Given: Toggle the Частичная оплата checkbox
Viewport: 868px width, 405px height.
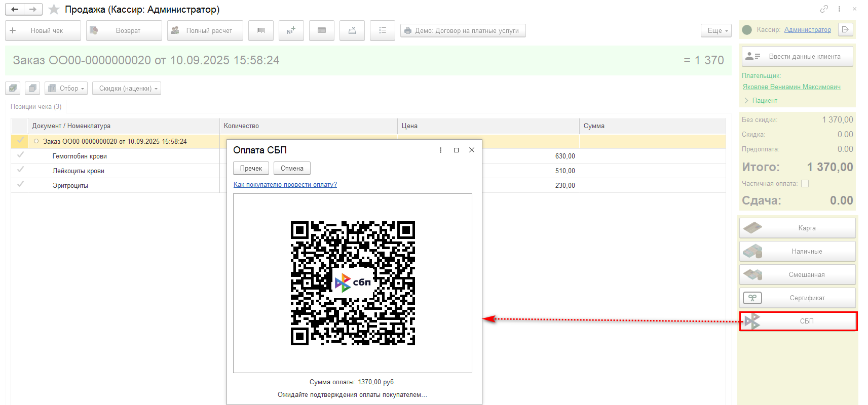Looking at the screenshot, I should (x=805, y=183).
